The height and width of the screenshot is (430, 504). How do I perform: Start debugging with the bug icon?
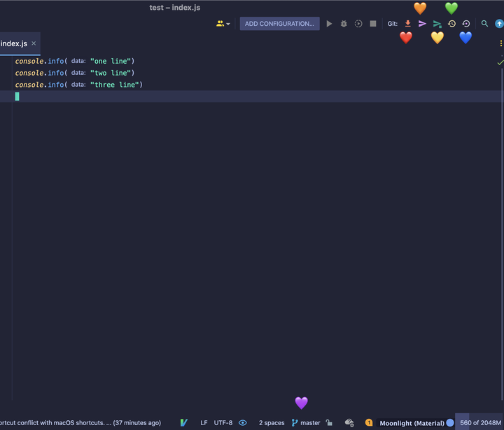(x=344, y=24)
